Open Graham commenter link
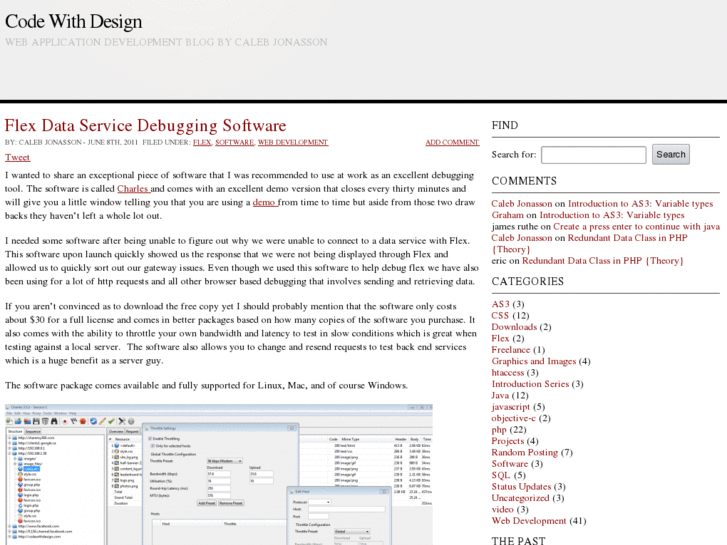The width and height of the screenshot is (727, 545). (507, 215)
